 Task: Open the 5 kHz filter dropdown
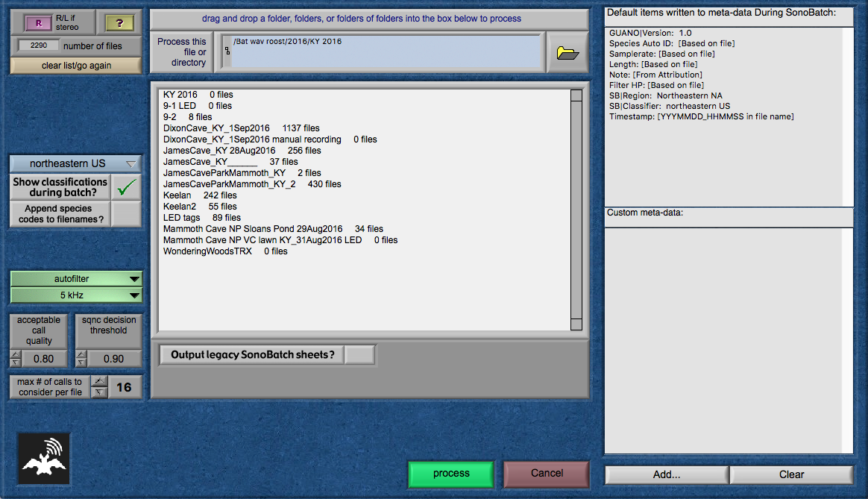(75, 295)
